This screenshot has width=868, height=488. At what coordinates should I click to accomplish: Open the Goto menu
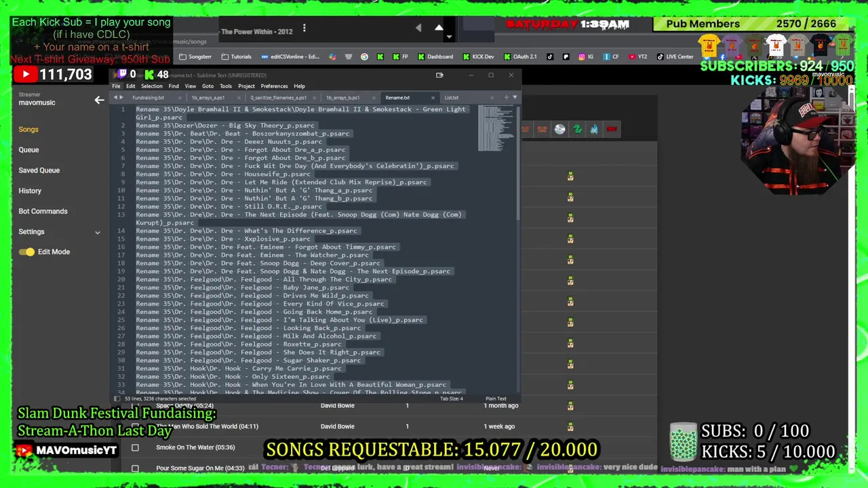208,86
